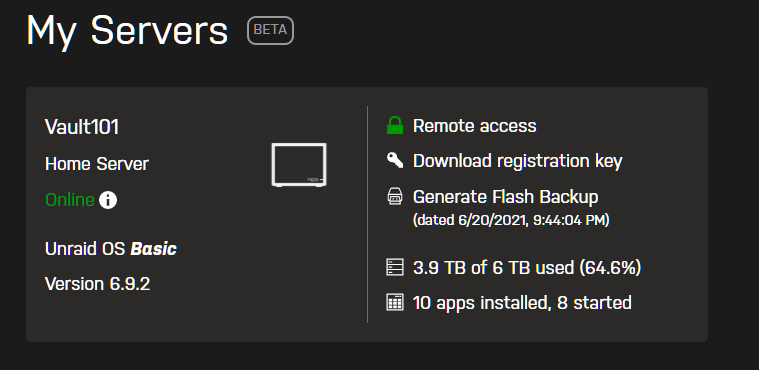Choose Generate Flash Backup
This screenshot has height=370, width=759.
pos(505,197)
